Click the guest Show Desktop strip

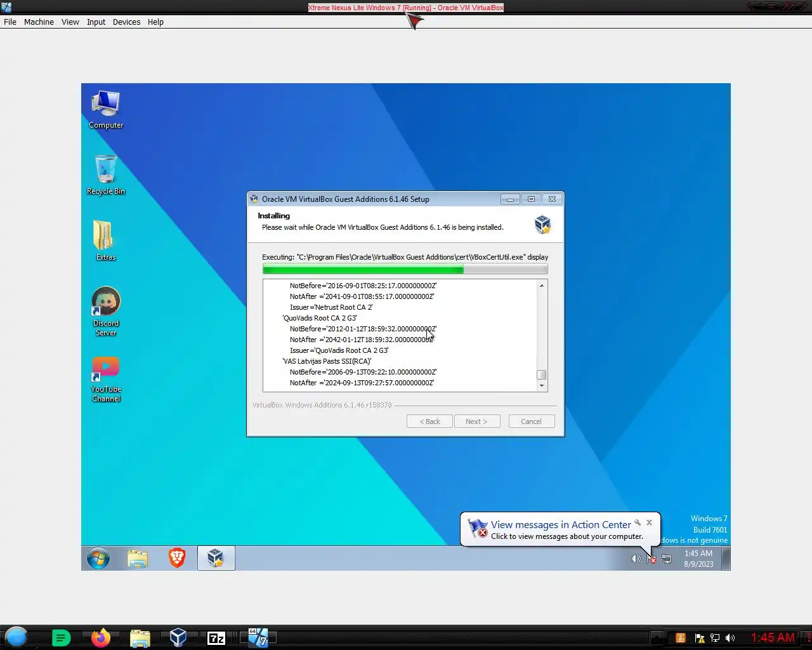pyautogui.click(x=726, y=559)
